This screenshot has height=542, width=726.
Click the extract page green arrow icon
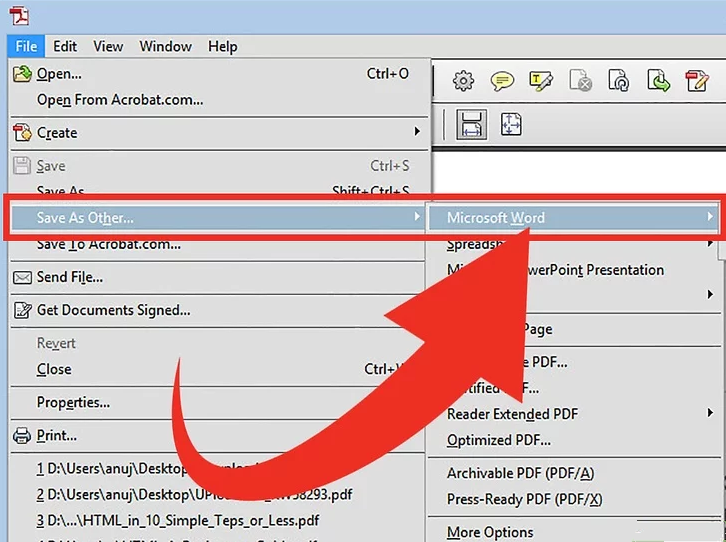click(x=658, y=81)
